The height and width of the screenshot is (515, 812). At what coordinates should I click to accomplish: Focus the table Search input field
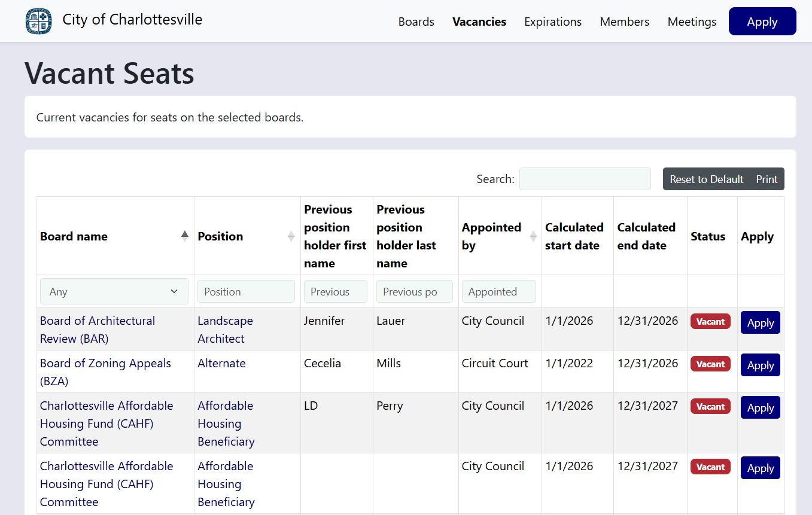point(585,179)
